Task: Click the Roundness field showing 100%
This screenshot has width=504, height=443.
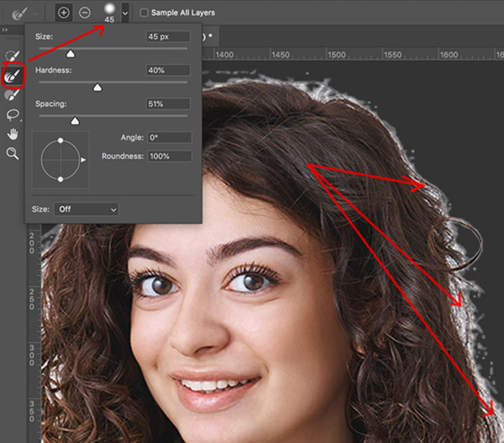Action: click(169, 156)
